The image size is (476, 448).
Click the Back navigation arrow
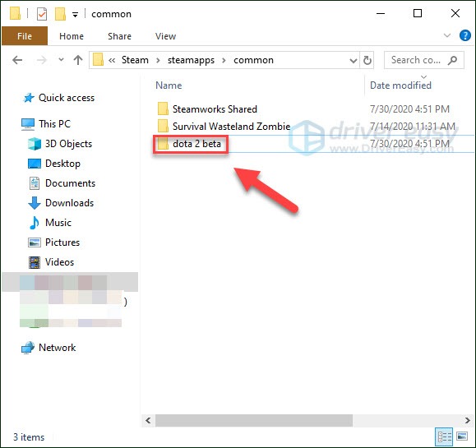(x=17, y=60)
